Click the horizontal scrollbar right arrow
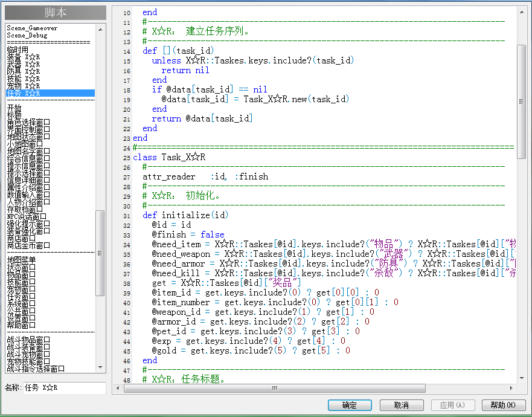The width and height of the screenshot is (532, 417). tap(511, 388)
